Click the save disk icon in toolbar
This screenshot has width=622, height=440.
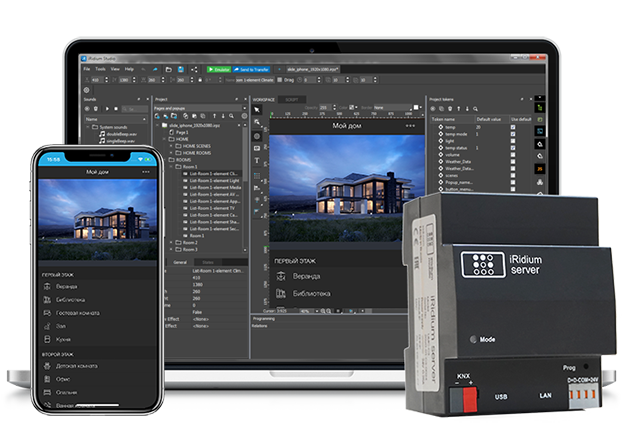(183, 69)
